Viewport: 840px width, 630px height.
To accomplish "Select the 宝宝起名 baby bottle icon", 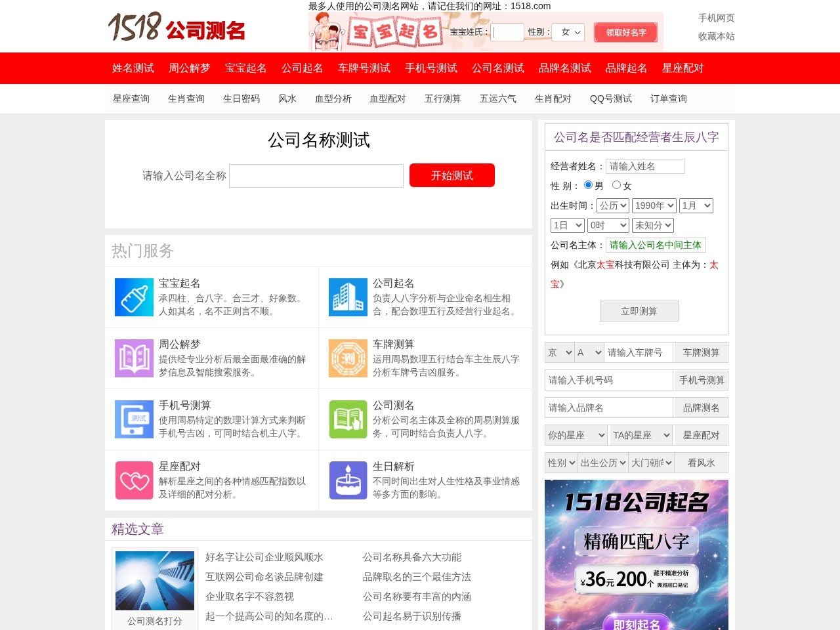I will point(134,297).
